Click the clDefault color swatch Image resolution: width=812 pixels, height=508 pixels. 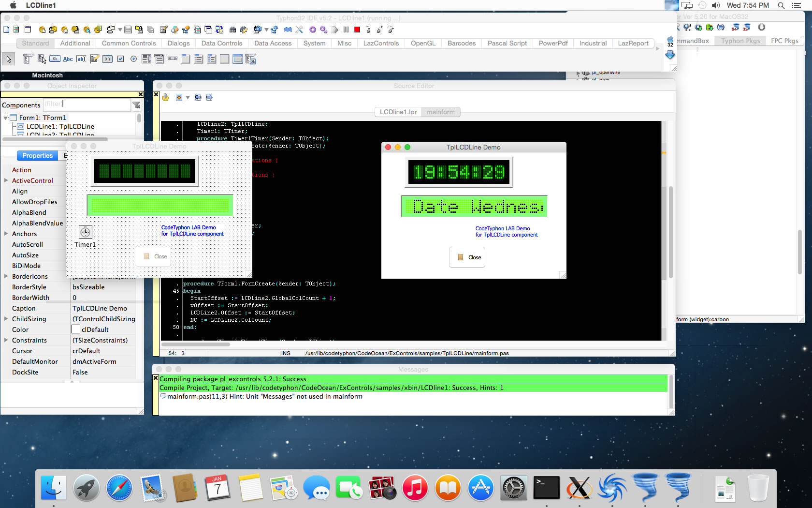coord(76,329)
